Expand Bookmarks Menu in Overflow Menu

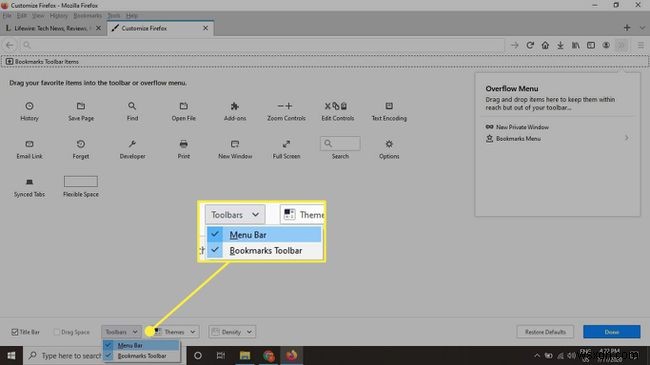557,139
